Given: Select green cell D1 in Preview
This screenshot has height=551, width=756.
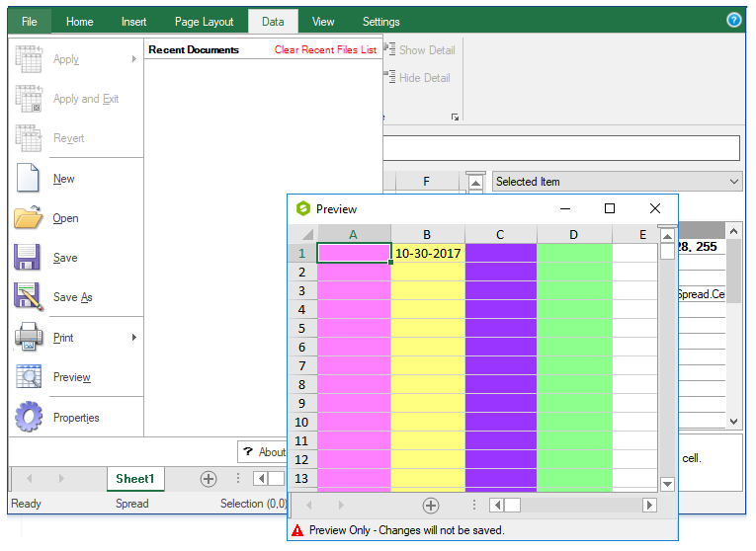Looking at the screenshot, I should 574,253.
